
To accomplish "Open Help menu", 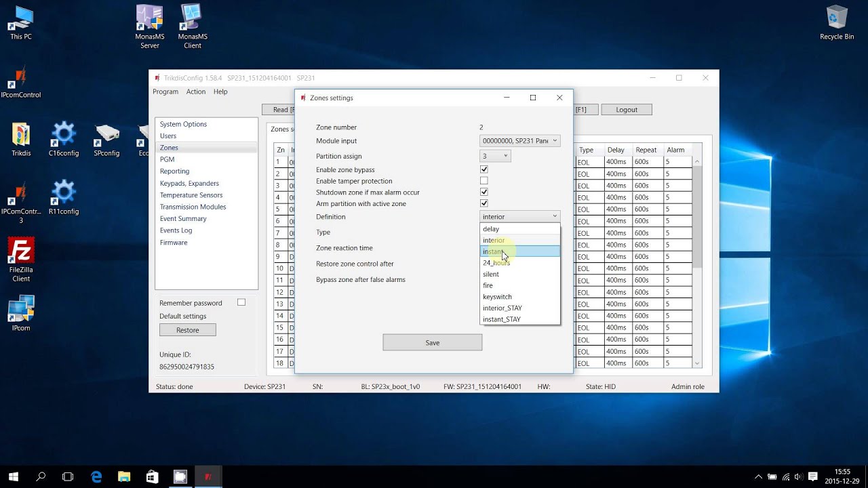I will click(x=220, y=91).
